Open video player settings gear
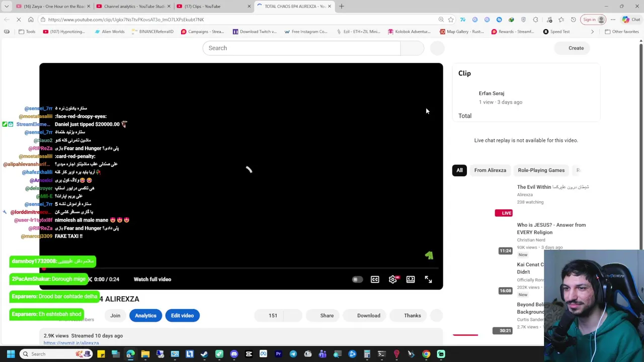Viewport: 644px width, 362px height. coord(393,280)
